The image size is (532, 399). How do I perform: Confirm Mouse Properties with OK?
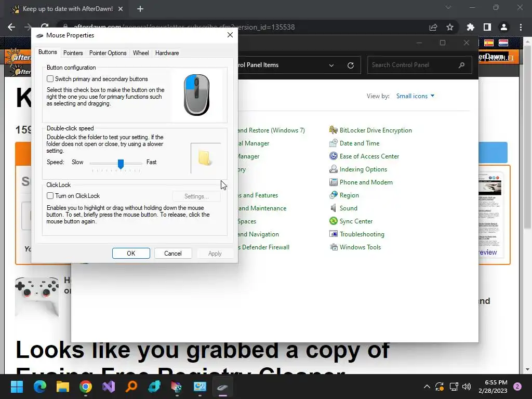click(x=131, y=254)
